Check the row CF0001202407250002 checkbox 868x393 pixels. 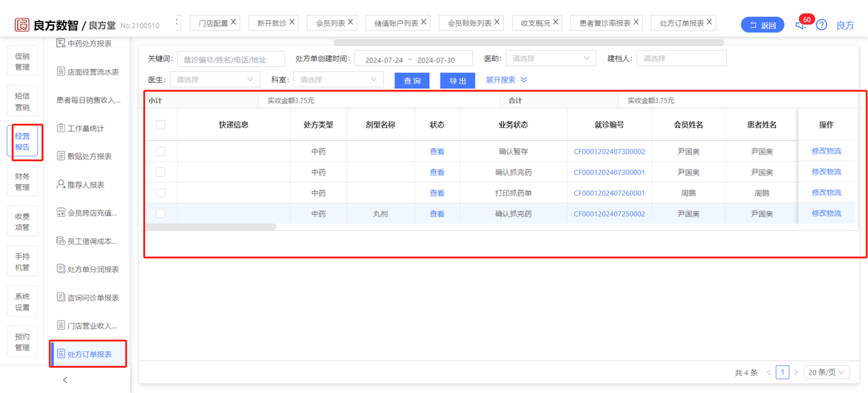point(161,213)
